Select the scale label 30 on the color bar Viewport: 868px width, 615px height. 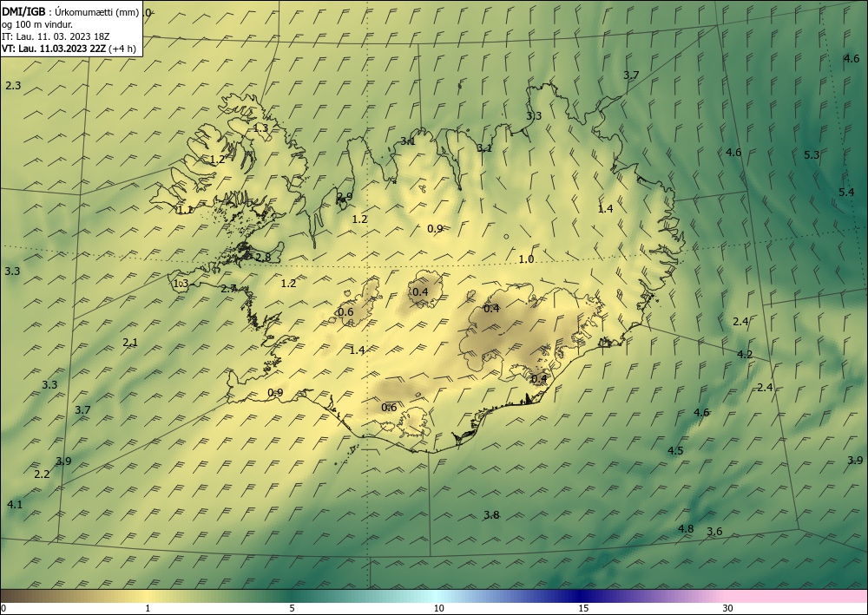tap(728, 609)
